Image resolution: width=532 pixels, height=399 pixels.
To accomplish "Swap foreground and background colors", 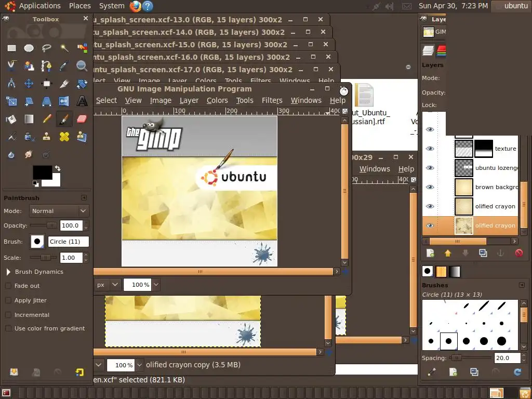I will coord(58,168).
